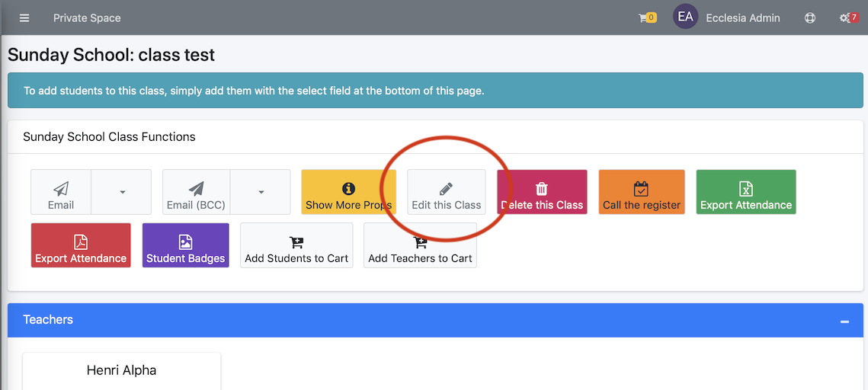
Task: Export Attendance as PDF (red button)
Action: 81,245
